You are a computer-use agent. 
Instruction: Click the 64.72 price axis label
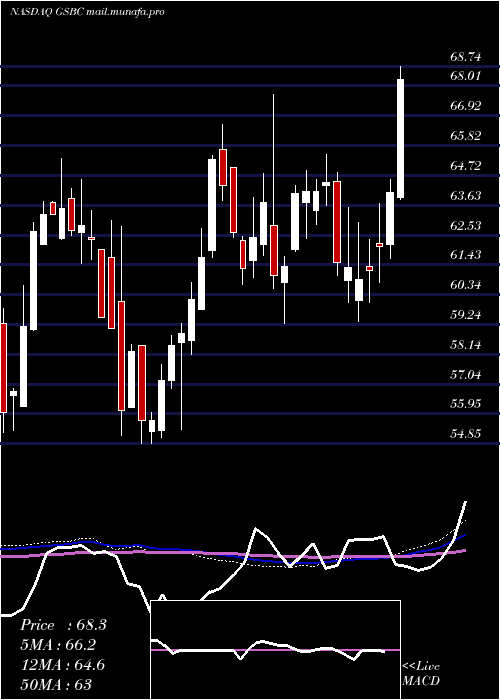(x=466, y=166)
